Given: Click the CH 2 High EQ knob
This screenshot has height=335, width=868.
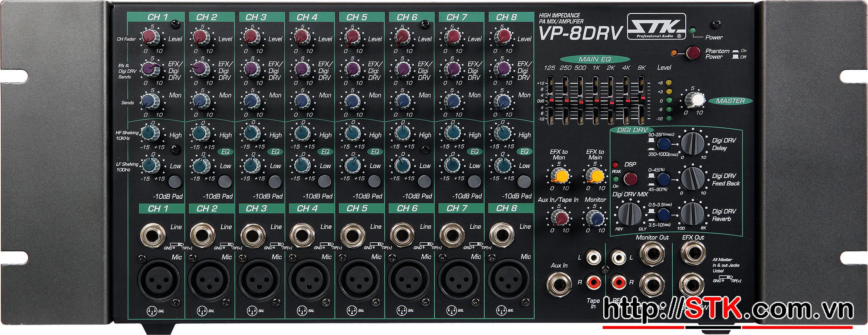Looking at the screenshot, I should coord(201,133).
